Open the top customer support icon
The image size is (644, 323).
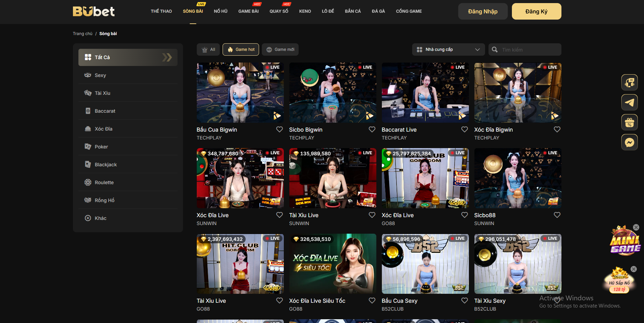[x=629, y=82]
